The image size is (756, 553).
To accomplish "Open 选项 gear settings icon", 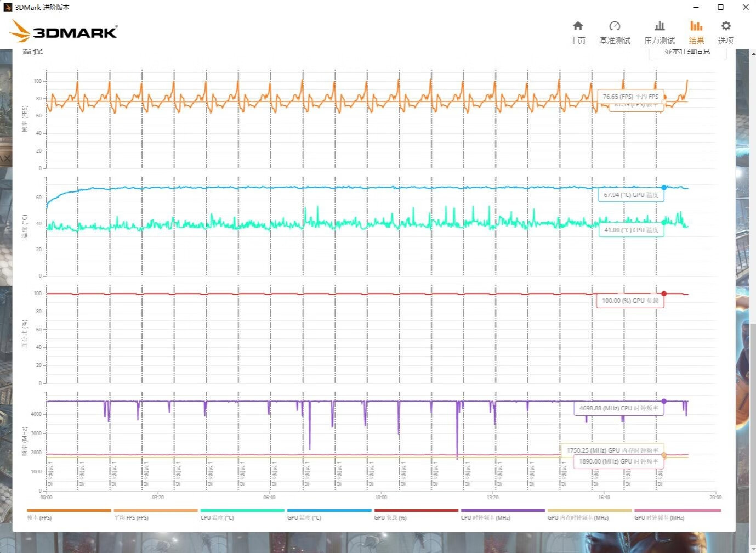I will (x=725, y=32).
